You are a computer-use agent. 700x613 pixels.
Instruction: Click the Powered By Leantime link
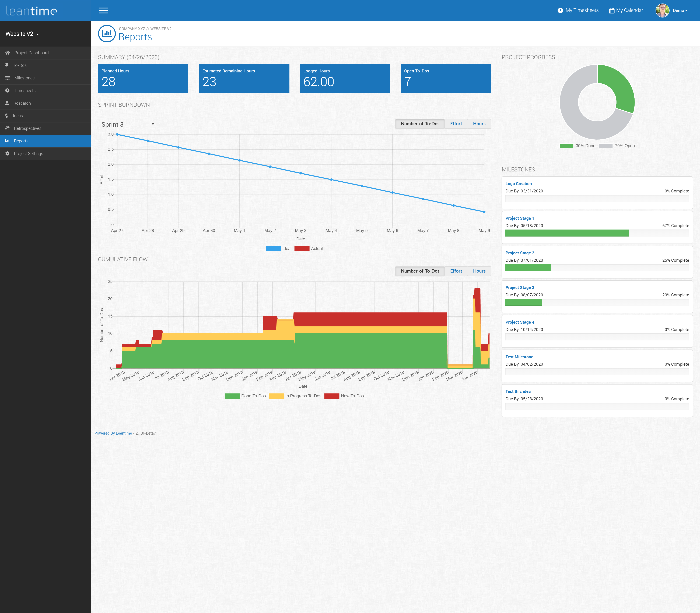click(x=113, y=433)
